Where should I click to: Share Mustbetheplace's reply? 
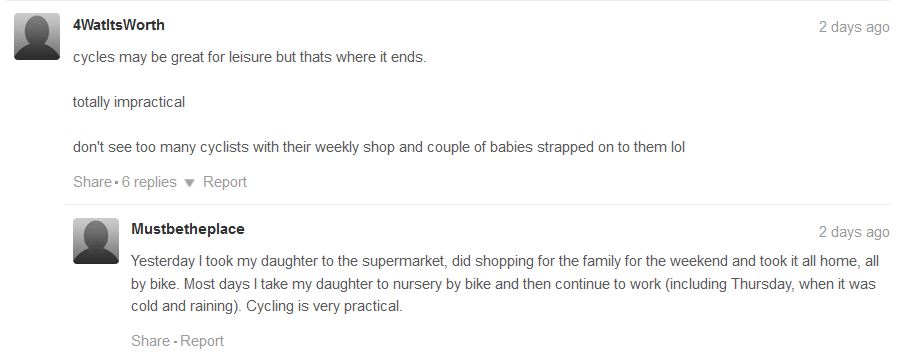[151, 341]
